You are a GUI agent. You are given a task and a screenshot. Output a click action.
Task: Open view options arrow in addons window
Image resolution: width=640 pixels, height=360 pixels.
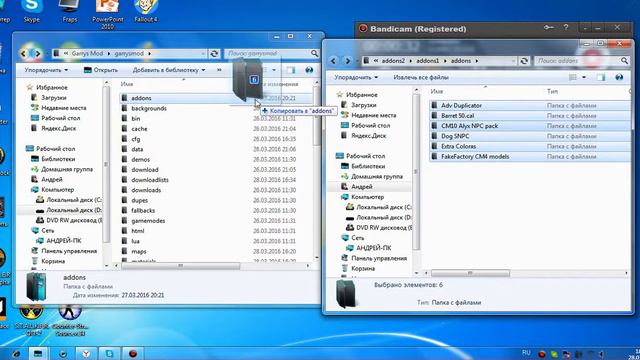584,78
